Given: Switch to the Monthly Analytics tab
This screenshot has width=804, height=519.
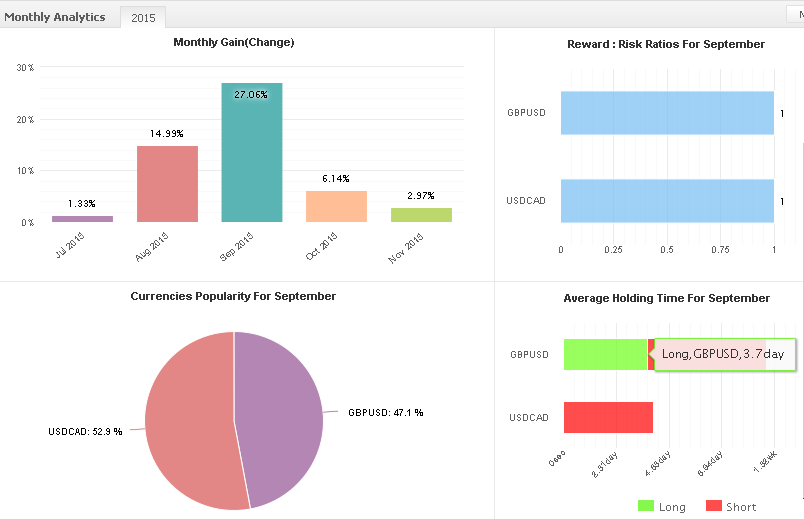Looking at the screenshot, I should pyautogui.click(x=55, y=16).
